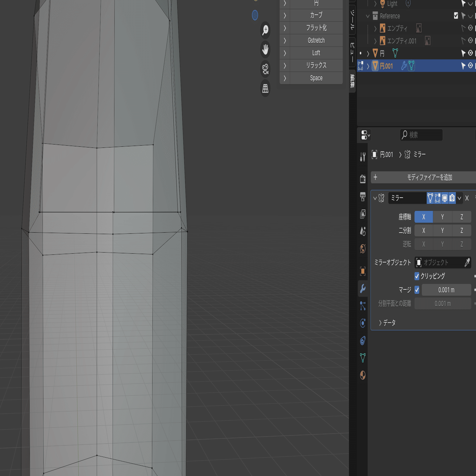Hide 円.001 using its eye icon
Viewport: 476px width, 476px height.
point(470,66)
